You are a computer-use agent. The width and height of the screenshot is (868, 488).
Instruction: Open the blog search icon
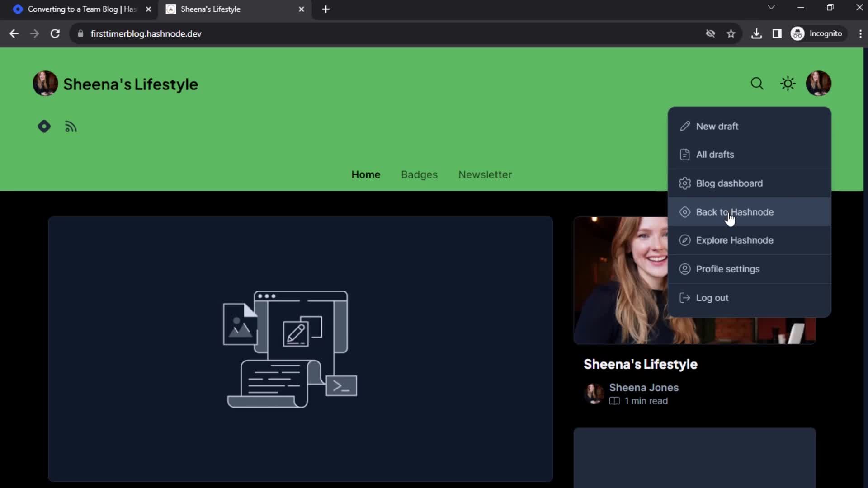(757, 84)
